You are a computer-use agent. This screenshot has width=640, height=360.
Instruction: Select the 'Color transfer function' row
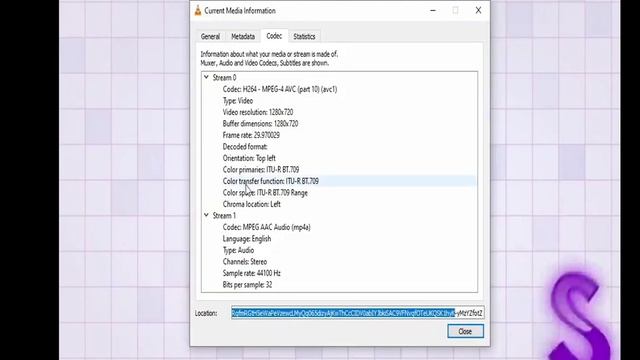(271, 181)
